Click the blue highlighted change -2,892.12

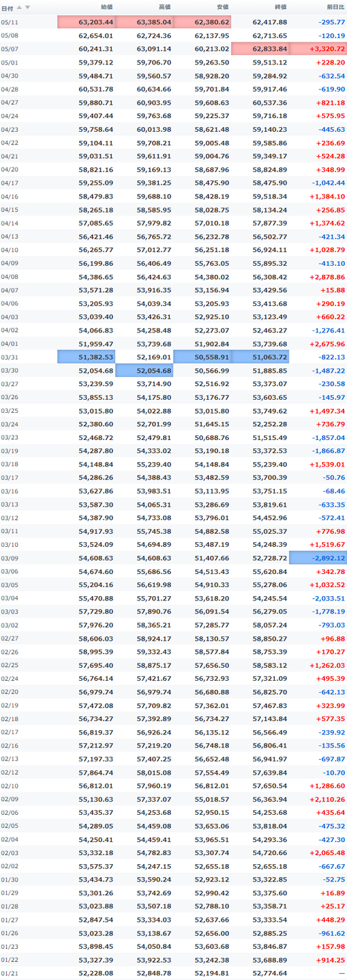(x=318, y=558)
